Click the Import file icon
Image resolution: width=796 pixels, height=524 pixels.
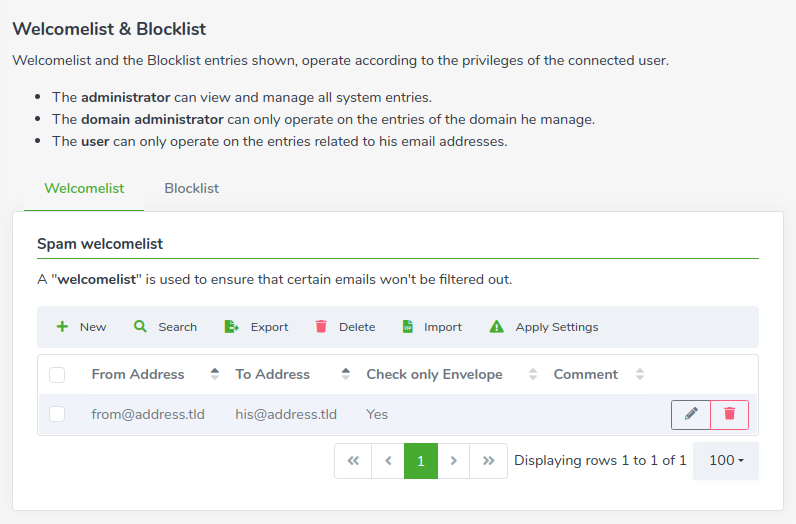[408, 326]
